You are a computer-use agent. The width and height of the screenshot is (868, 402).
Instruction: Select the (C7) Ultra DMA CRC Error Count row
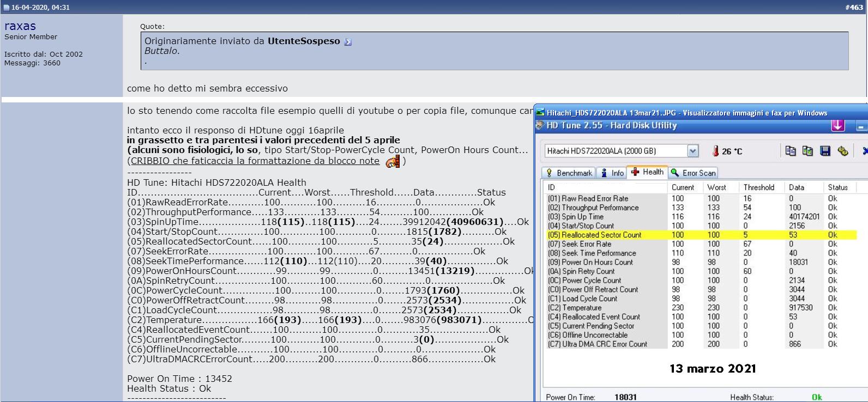pos(701,344)
